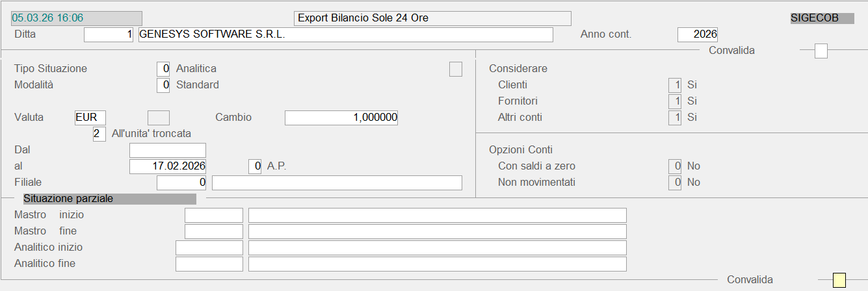Click the Cambio field showing 1,000000
The image size is (868, 291).
click(341, 118)
